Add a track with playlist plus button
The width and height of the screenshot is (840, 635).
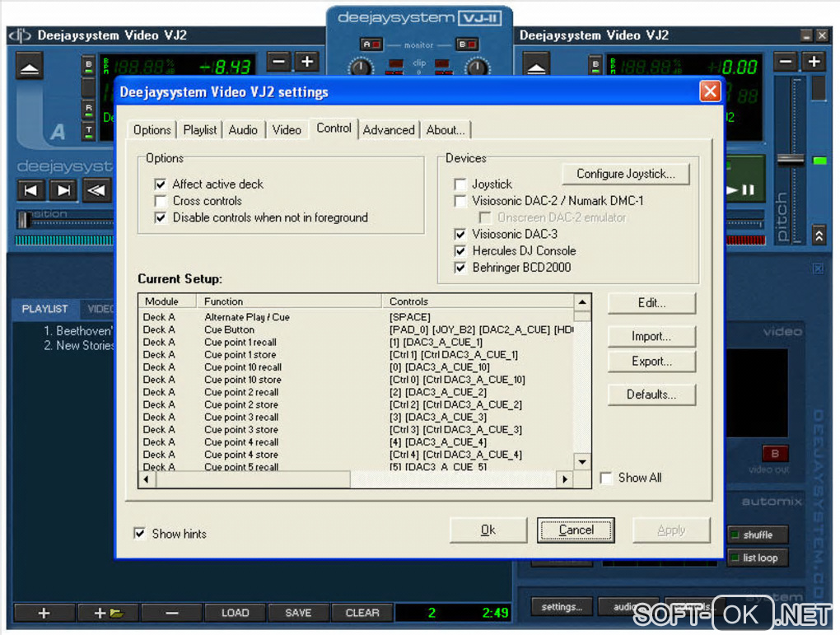(44, 613)
